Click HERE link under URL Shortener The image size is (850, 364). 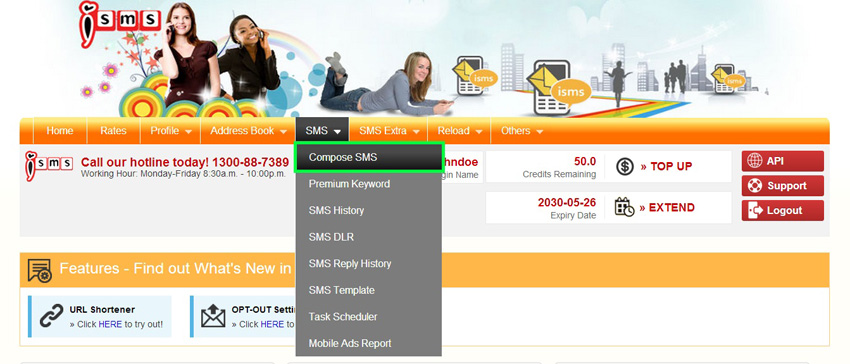point(110,324)
